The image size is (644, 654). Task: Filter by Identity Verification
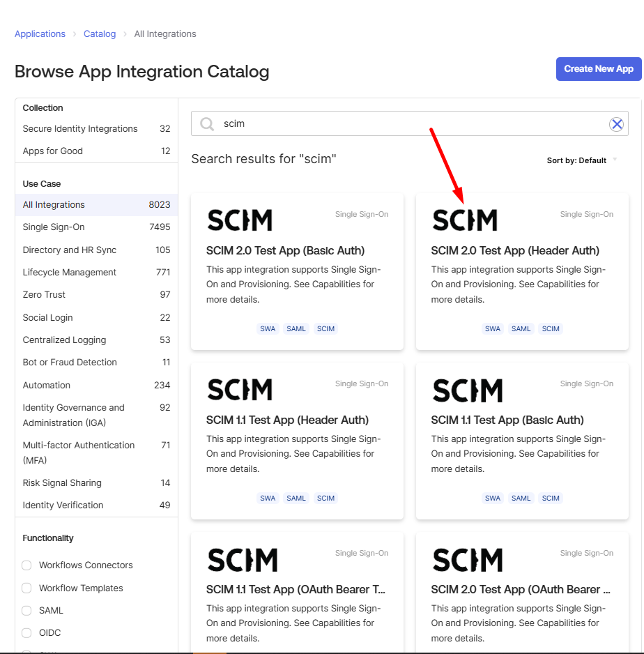point(96,505)
